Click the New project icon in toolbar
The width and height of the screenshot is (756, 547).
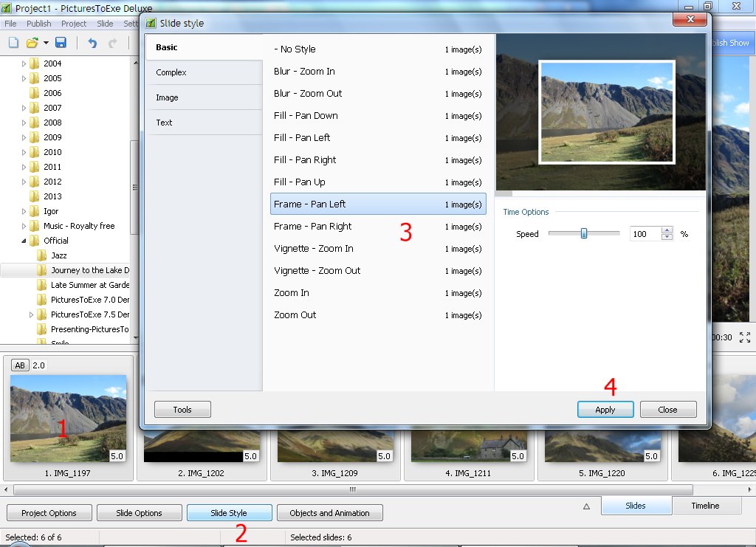13,43
